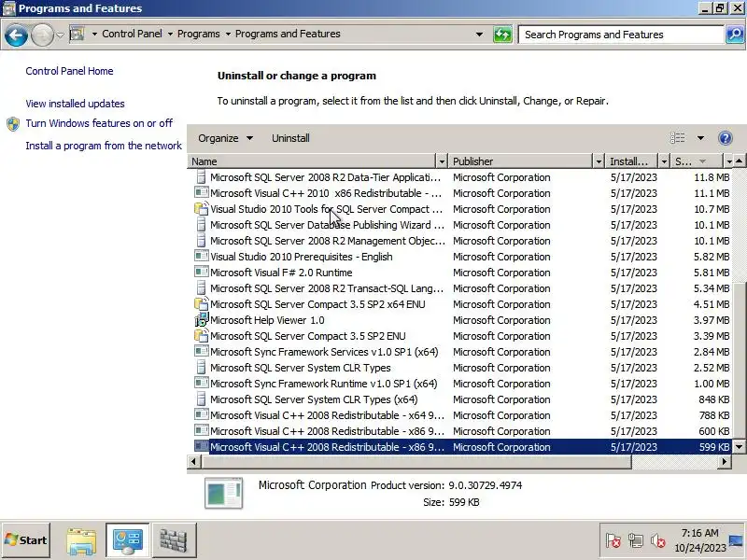Click the Control Panel breadcrumb
Screen dimensions: 747x560
click(x=132, y=34)
